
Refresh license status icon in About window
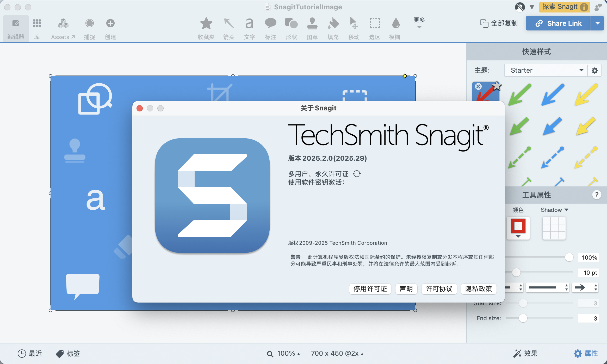click(357, 174)
